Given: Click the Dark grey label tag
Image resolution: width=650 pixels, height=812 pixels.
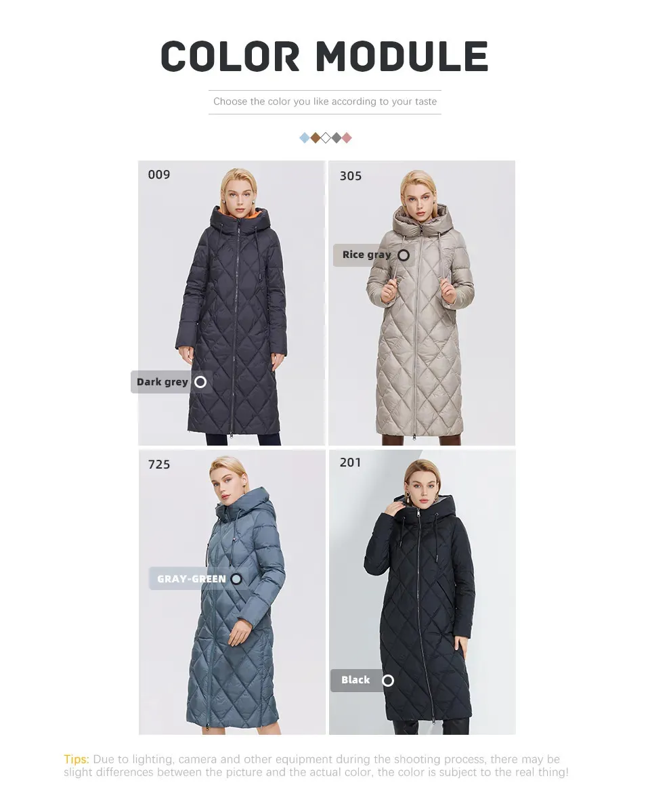Looking at the screenshot, I should 171,382.
